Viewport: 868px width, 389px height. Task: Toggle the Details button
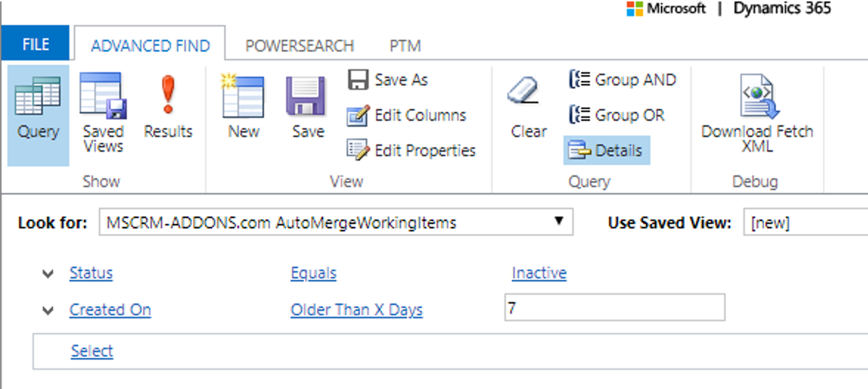click(607, 150)
